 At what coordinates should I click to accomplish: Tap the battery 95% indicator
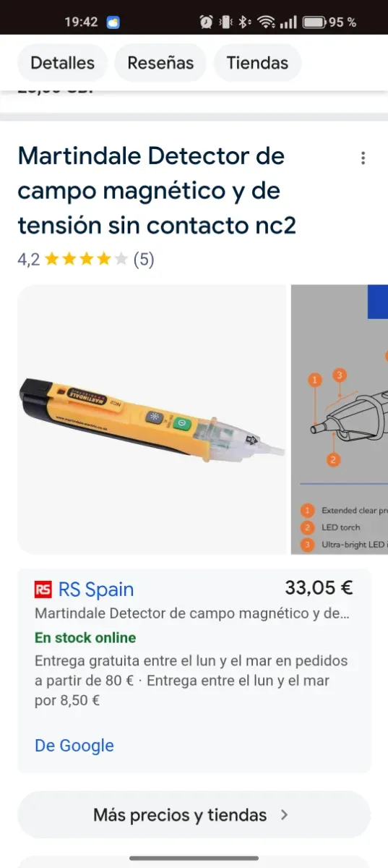click(x=329, y=22)
